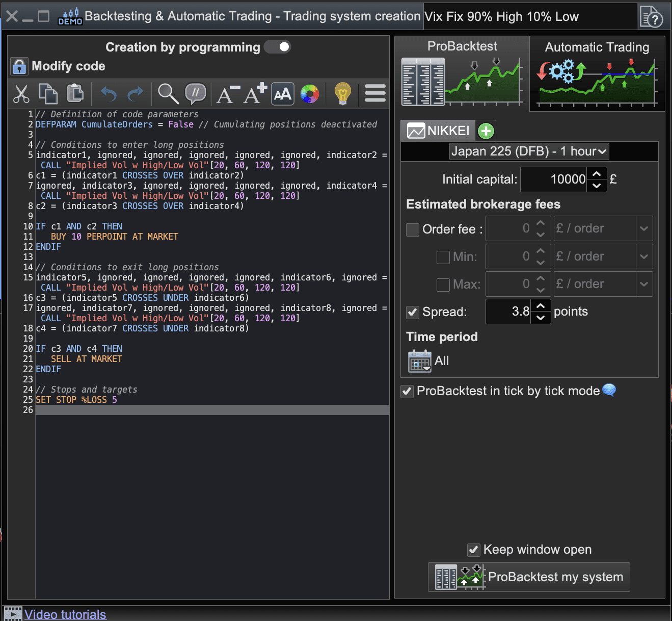Toggle the Creation by programming switch
Image resolution: width=672 pixels, height=621 pixels.
pos(278,47)
